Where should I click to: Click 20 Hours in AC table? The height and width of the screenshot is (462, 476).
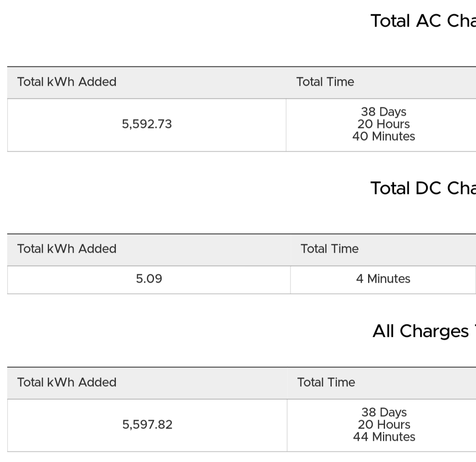pyautogui.click(x=384, y=124)
